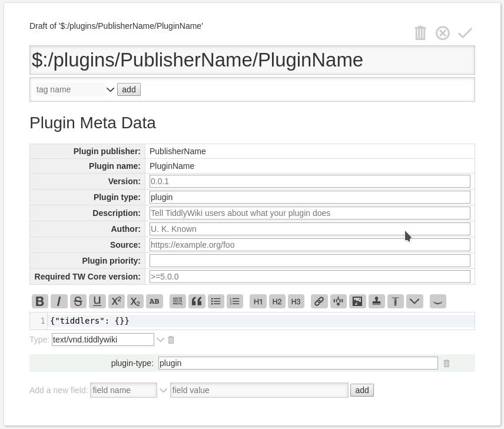Open the text editor height tool
This screenshot has height=429, width=504.
click(x=395, y=301)
